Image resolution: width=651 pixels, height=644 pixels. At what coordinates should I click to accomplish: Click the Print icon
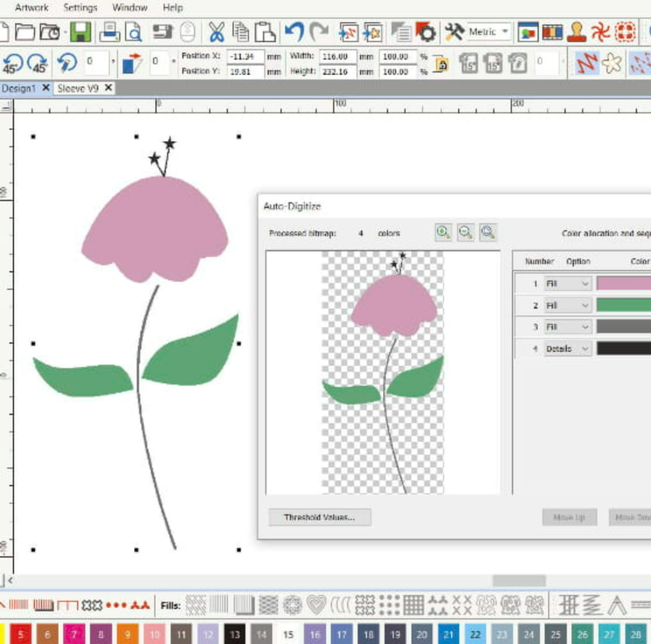tap(110, 32)
